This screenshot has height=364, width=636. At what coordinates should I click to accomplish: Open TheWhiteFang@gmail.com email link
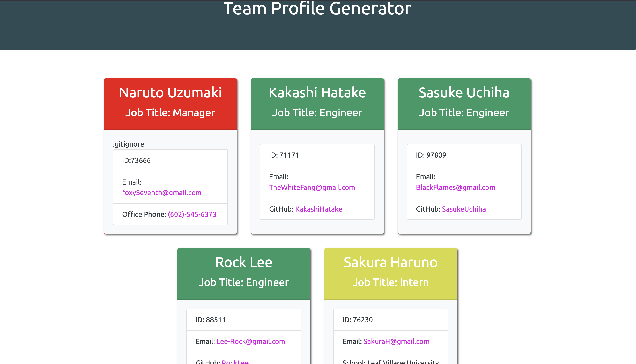click(312, 187)
